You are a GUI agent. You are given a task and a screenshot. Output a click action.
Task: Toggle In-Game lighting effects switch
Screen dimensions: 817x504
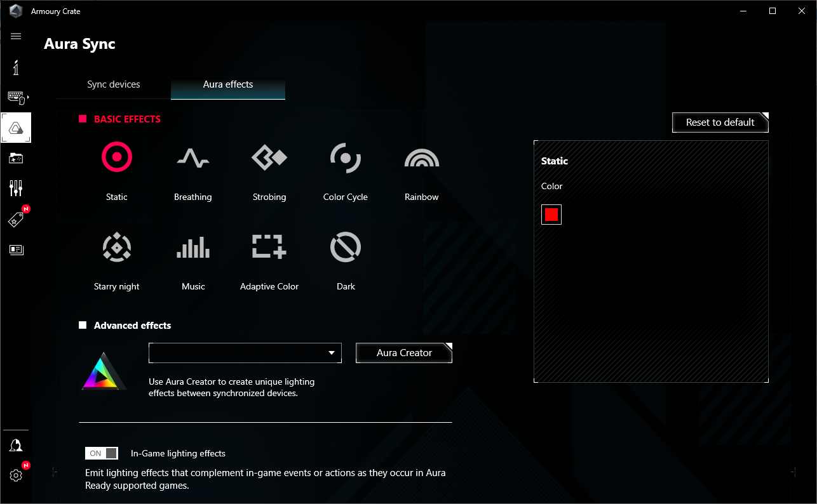(102, 453)
